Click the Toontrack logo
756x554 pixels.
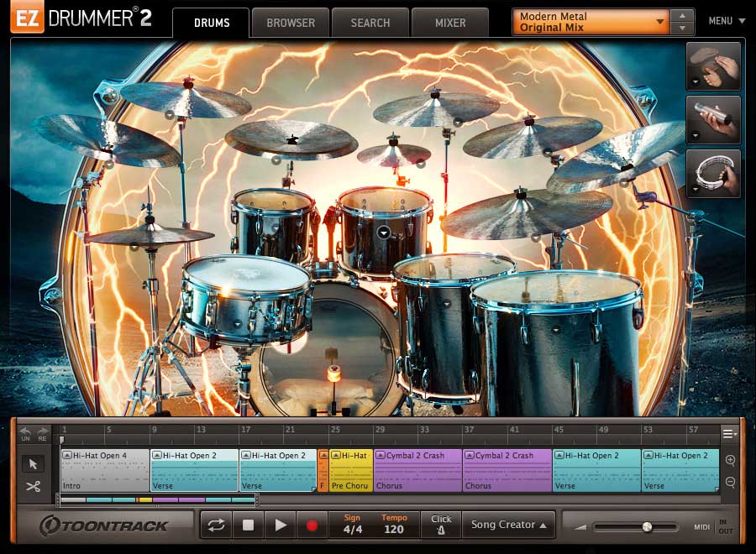click(103, 525)
